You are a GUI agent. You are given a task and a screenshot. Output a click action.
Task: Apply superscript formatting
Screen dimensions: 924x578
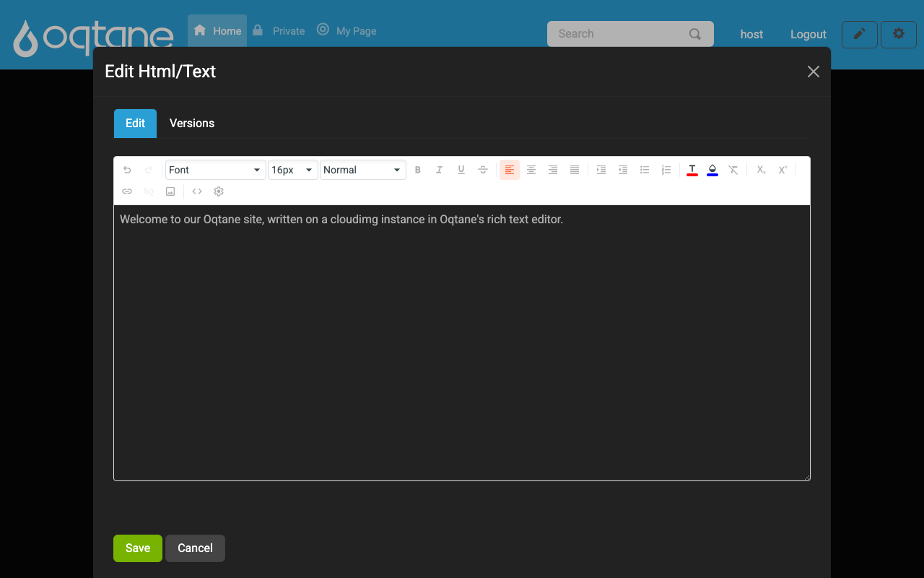(783, 170)
